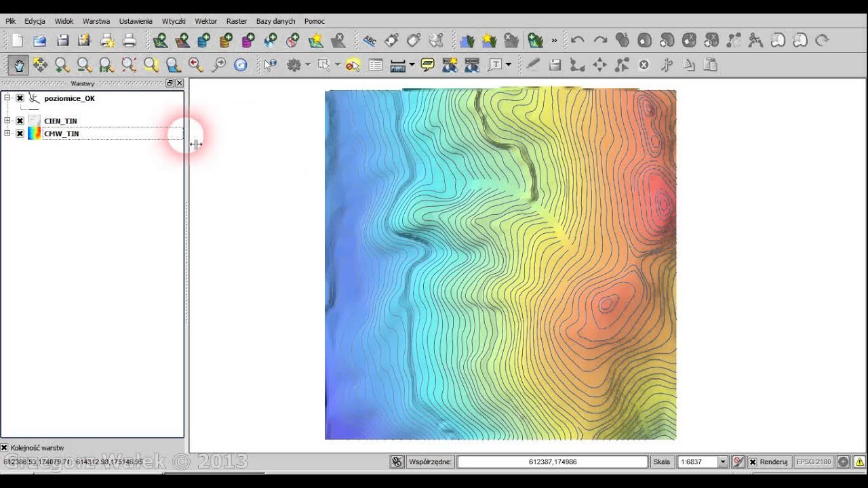Screen dimensions: 868x488
Task: Open the text annotation dropdown arrow
Action: tap(508, 65)
